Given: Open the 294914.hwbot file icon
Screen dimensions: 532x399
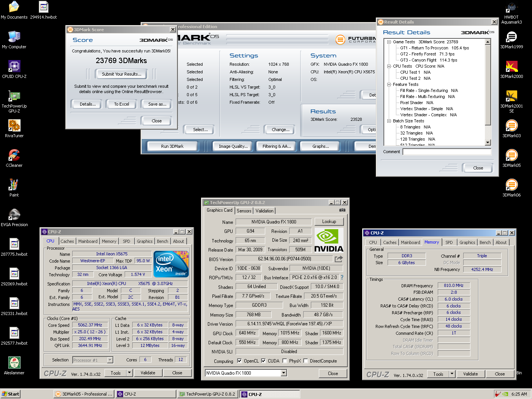Looking at the screenshot, I should pos(44,10).
